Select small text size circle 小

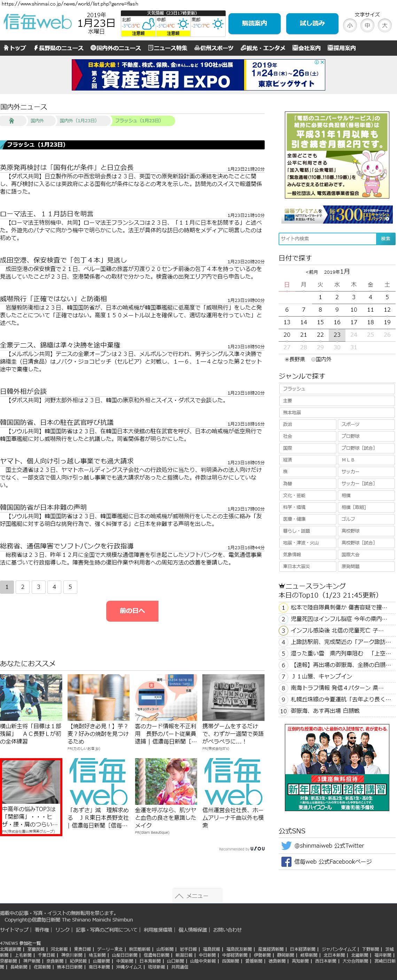(350, 25)
